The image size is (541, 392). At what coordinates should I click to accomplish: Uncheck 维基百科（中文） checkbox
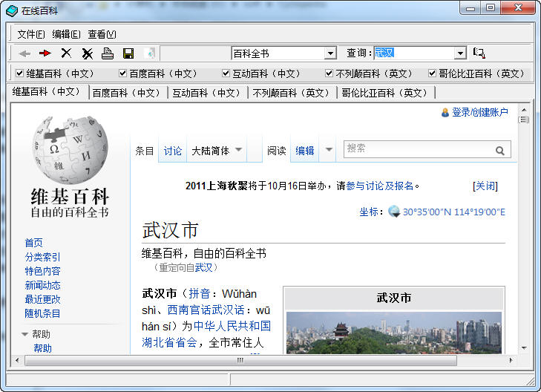pyautogui.click(x=20, y=73)
